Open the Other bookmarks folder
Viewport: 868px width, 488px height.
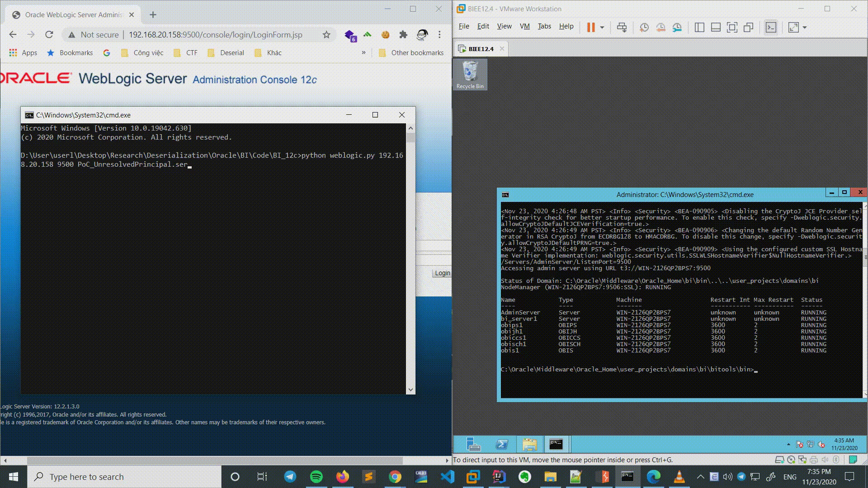point(411,53)
